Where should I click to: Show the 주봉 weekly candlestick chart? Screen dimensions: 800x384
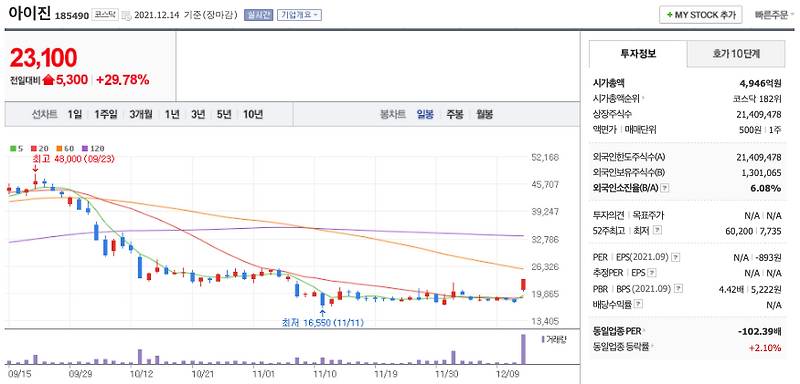pyautogui.click(x=455, y=114)
